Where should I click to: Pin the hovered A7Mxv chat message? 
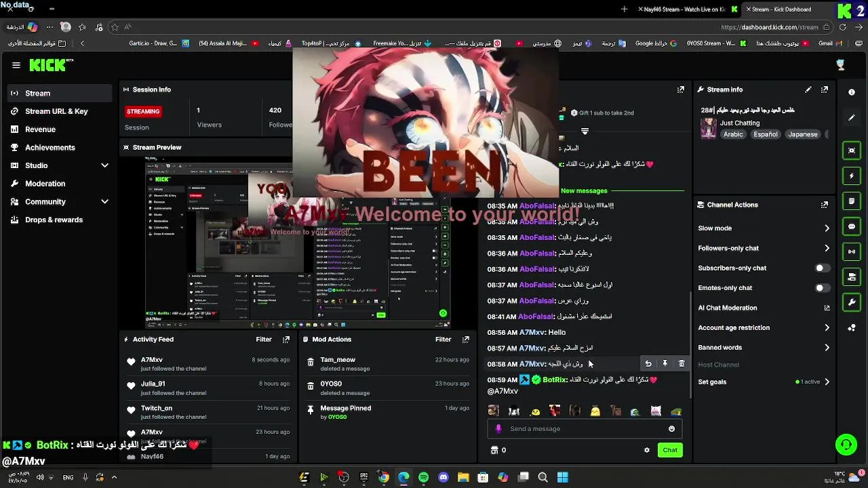(x=665, y=364)
